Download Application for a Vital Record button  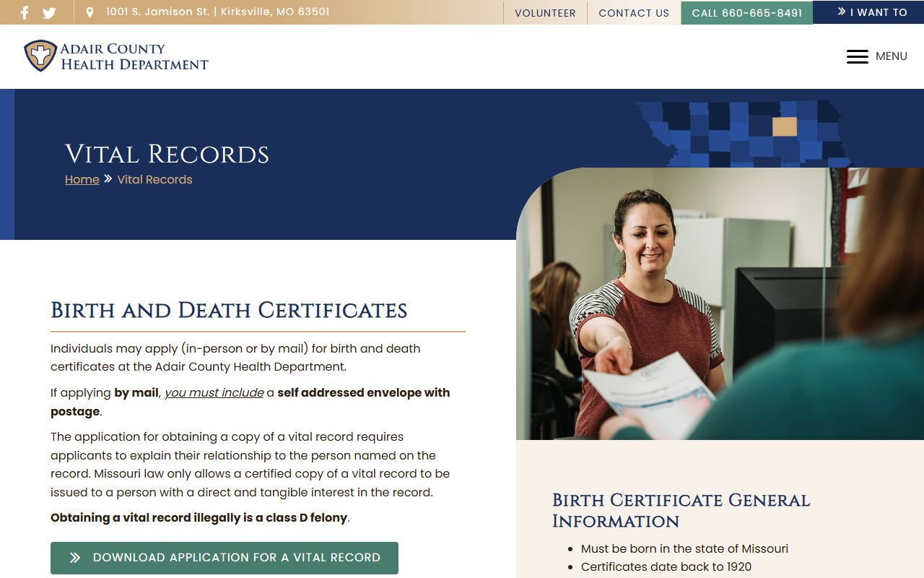pyautogui.click(x=225, y=558)
